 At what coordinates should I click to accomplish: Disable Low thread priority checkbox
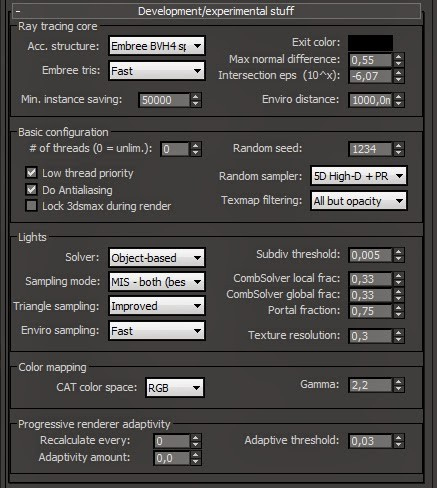(31, 173)
